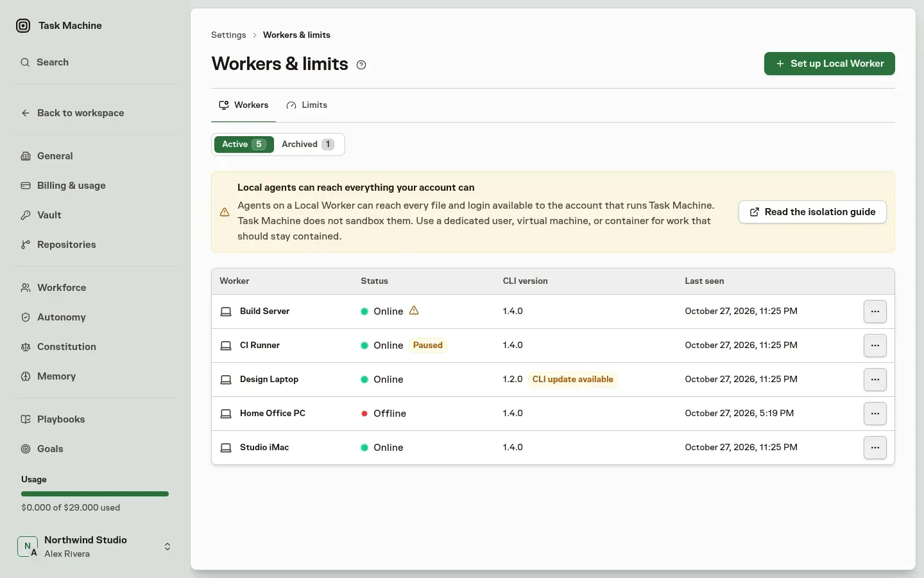
Task: Click the Billing & usage card icon
Action: [x=26, y=186]
